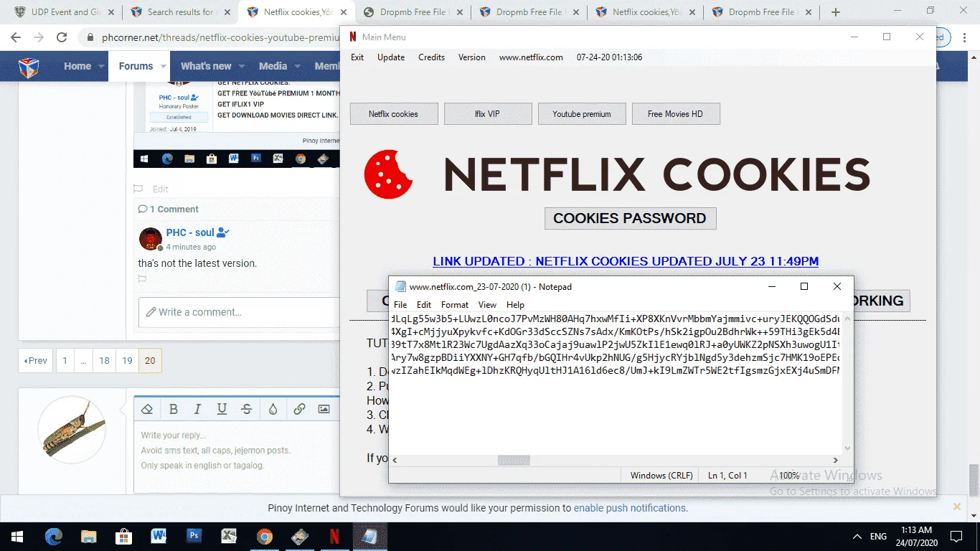Click the PHC - soul commenter name
The width and height of the screenshot is (980, 551).
[x=190, y=232]
